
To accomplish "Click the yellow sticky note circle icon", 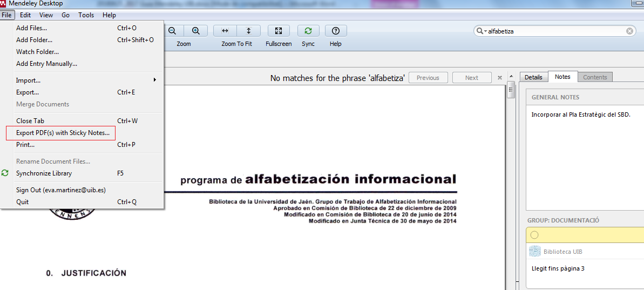I will (534, 235).
